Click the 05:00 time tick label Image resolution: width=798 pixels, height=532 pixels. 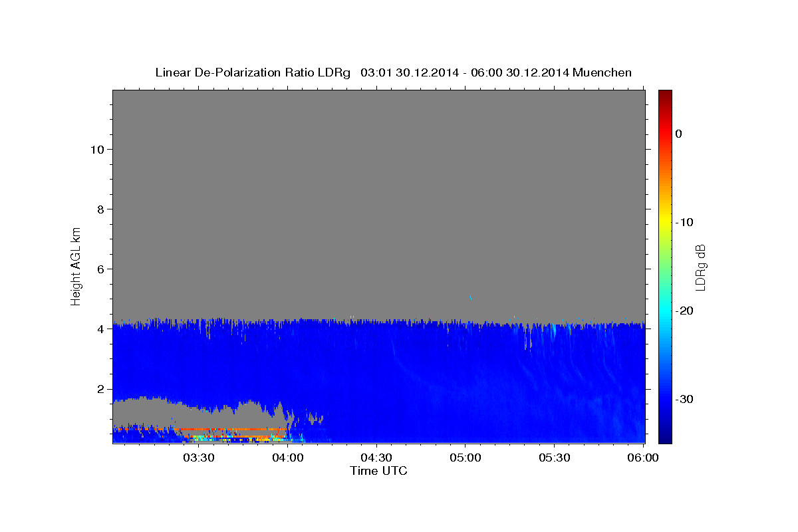465,458
